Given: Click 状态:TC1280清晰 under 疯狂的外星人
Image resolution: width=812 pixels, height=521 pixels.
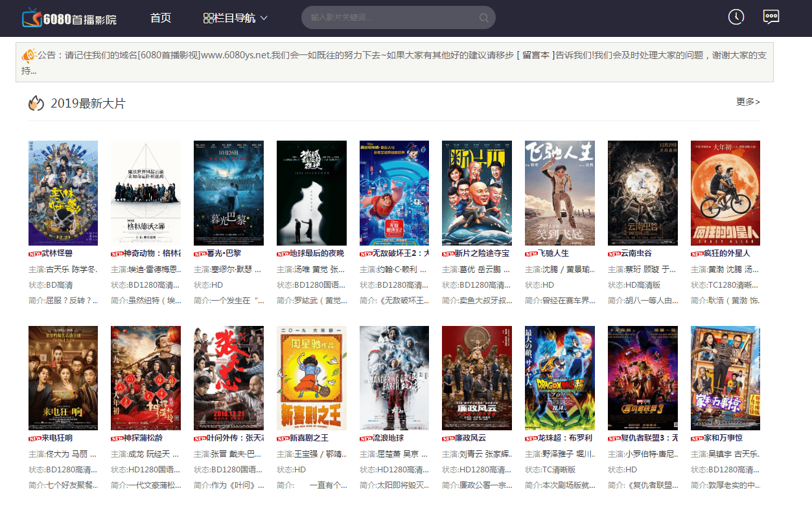Looking at the screenshot, I should [x=725, y=284].
